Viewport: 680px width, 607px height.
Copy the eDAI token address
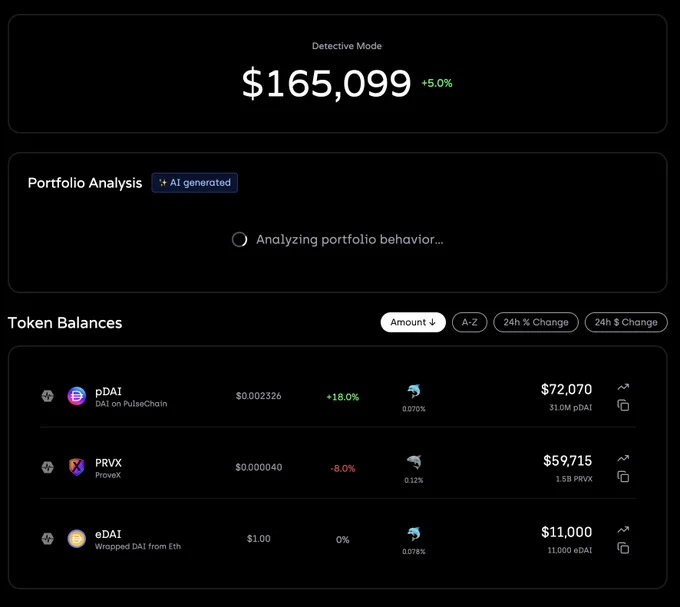coord(623,548)
